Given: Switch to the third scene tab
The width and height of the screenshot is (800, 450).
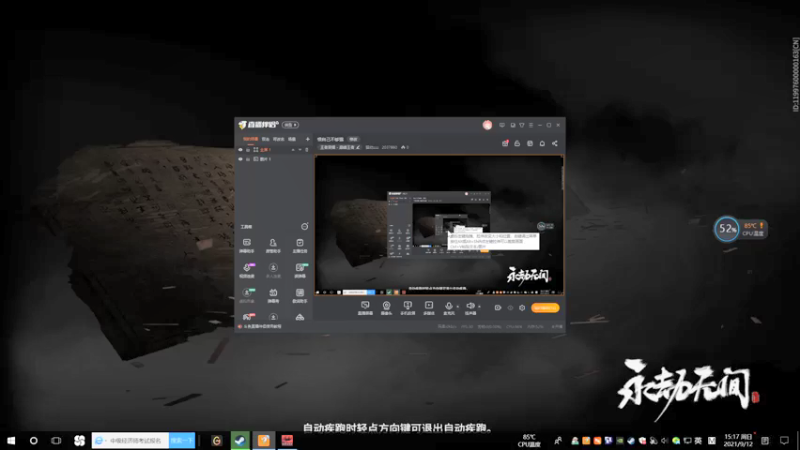Looking at the screenshot, I should click(279, 139).
